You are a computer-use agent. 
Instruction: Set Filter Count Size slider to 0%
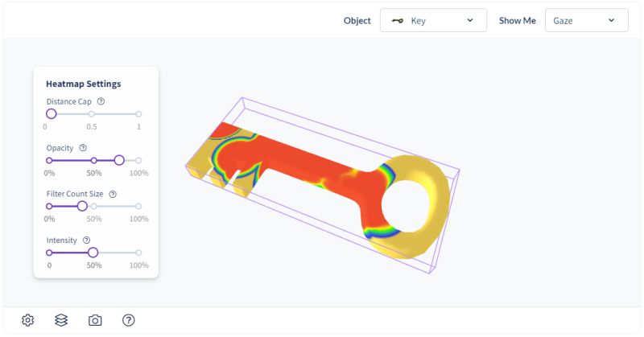tap(49, 206)
